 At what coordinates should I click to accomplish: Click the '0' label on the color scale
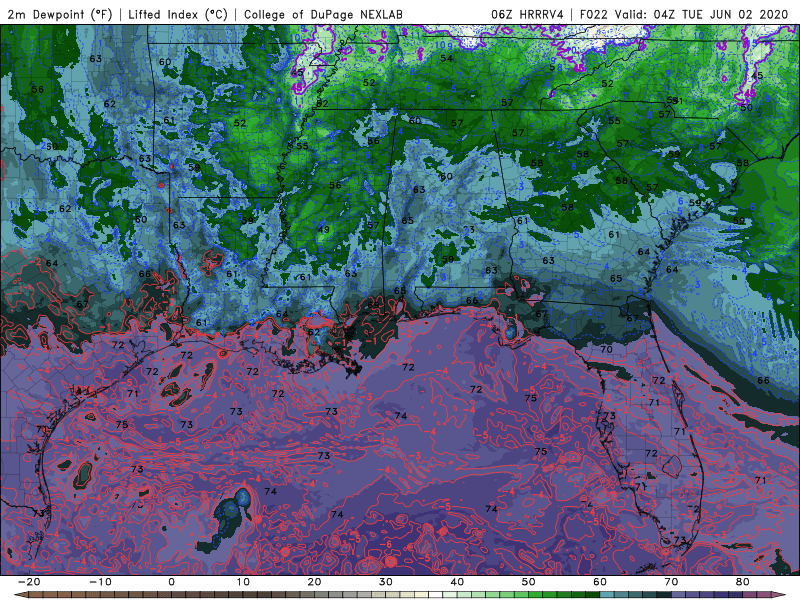click(x=171, y=582)
